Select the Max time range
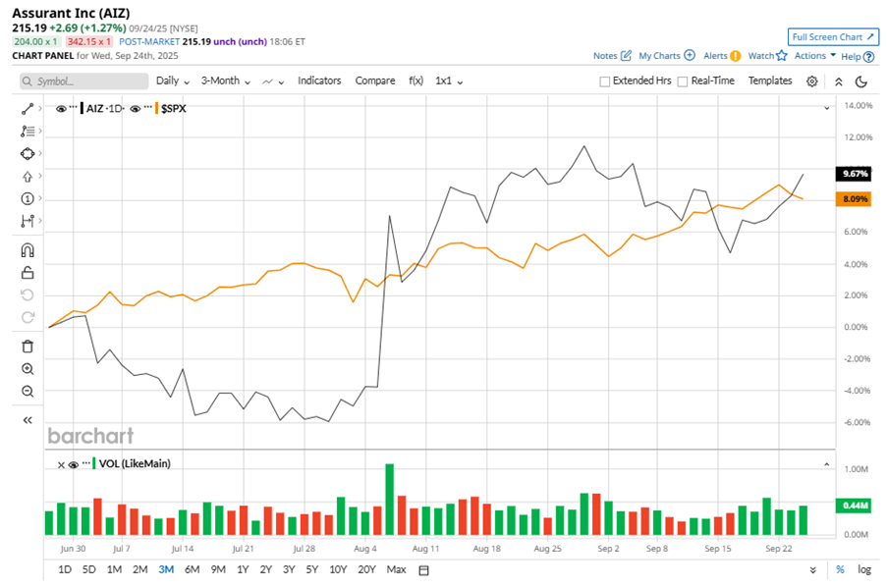Viewport: 887px width, 588px height. pos(396,570)
